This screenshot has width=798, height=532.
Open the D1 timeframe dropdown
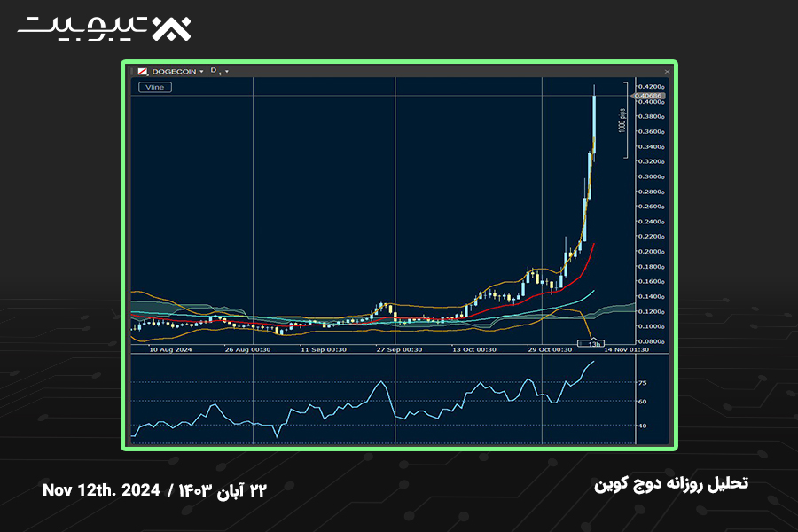pyautogui.click(x=226, y=72)
